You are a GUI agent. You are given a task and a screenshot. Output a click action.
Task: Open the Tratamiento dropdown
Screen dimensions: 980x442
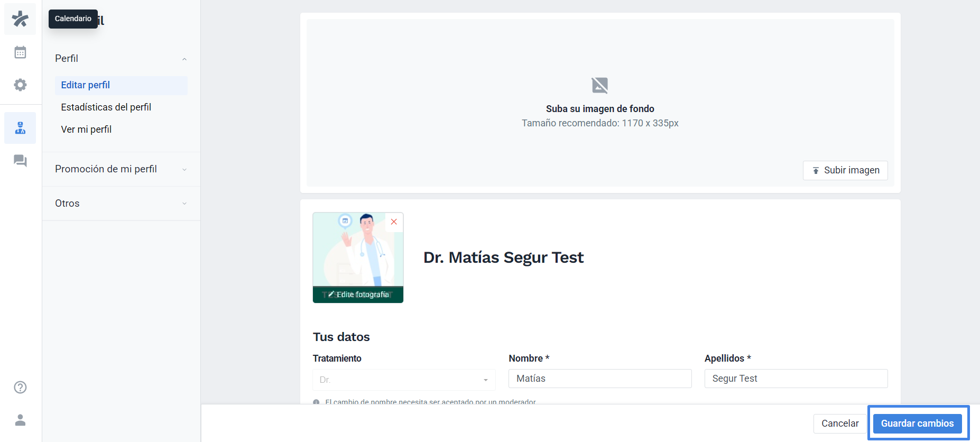(404, 380)
